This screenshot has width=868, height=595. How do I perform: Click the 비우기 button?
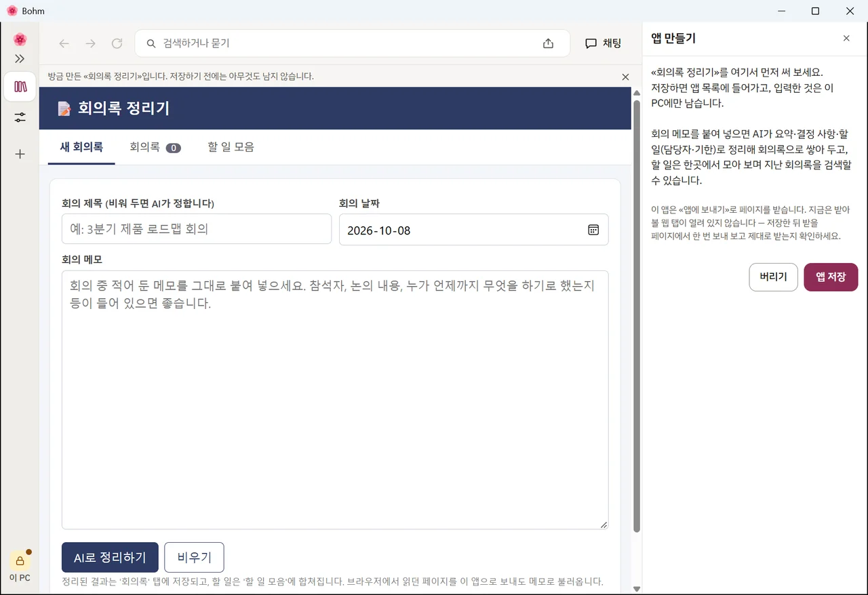(194, 557)
